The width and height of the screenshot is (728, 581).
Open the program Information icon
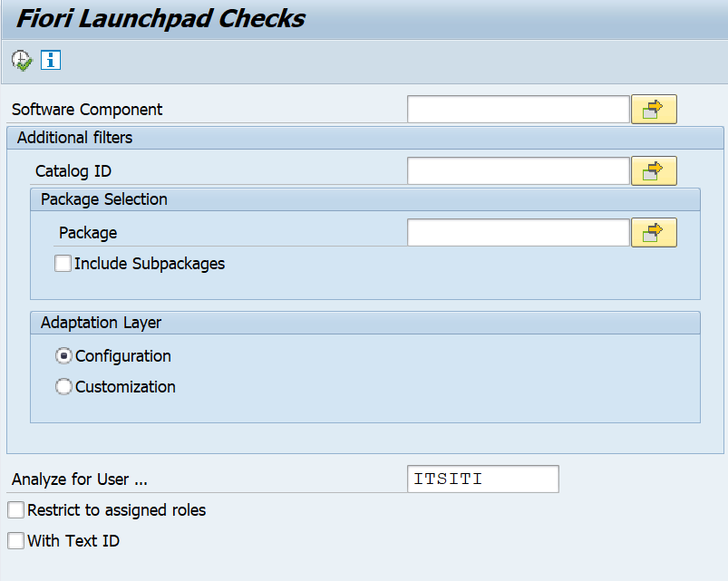[51, 61]
